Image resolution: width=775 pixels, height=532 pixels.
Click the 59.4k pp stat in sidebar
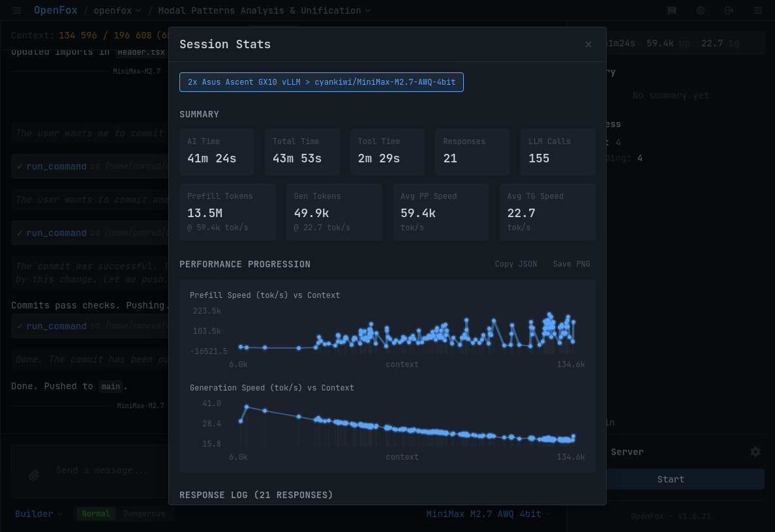(668, 44)
